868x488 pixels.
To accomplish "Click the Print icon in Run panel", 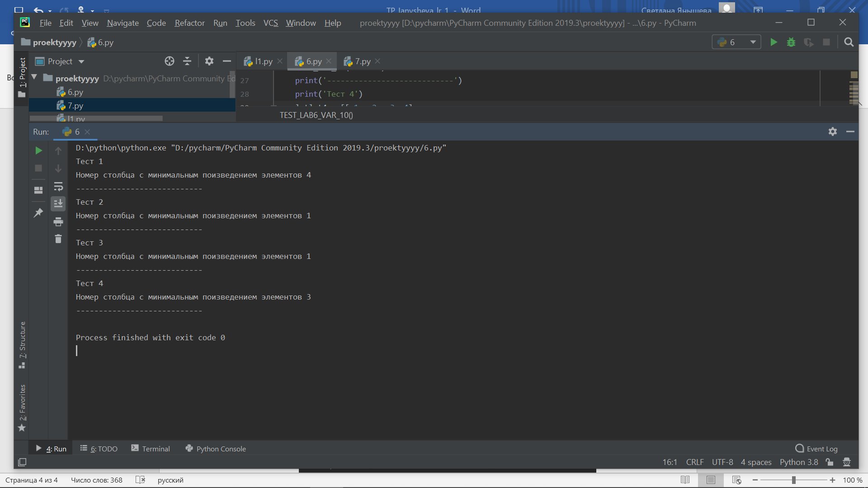I will point(58,221).
